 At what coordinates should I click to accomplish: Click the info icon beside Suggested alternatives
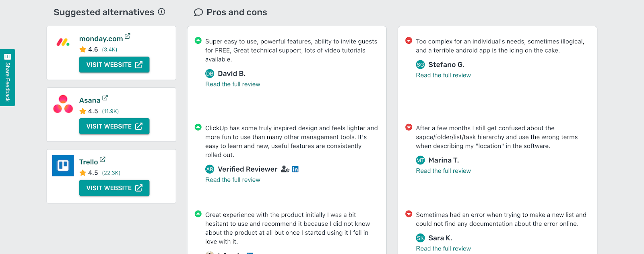[x=161, y=12]
